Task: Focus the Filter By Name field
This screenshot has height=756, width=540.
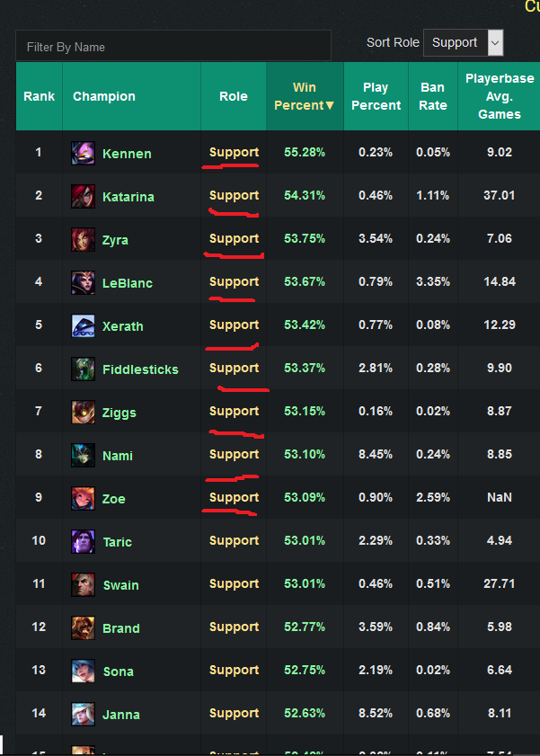Action: tap(173, 46)
